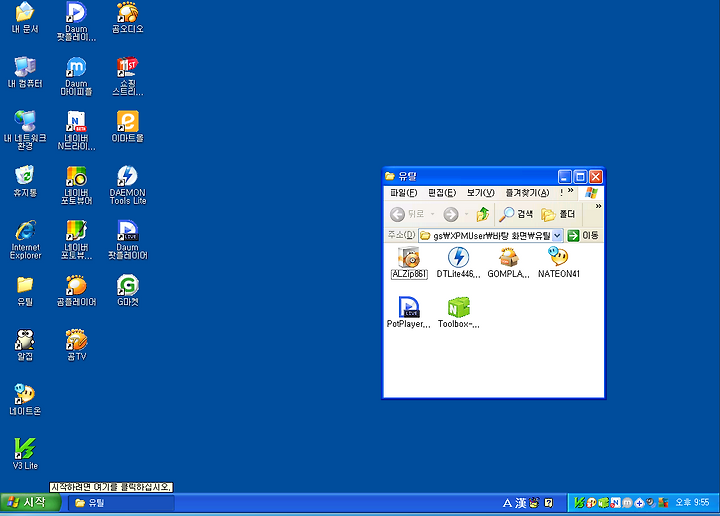Open the 보기(V) menu
720x516 pixels.
(x=480, y=193)
